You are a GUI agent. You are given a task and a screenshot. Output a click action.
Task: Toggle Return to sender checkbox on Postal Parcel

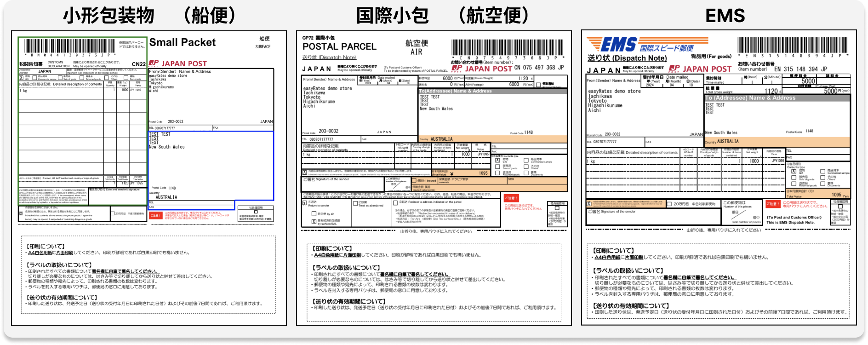[x=304, y=203]
